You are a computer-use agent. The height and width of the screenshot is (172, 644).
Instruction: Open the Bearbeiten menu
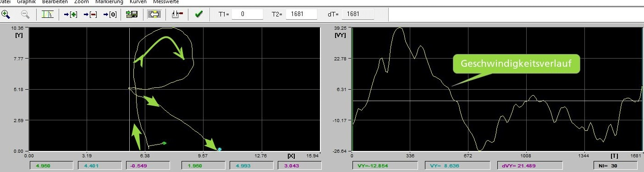pyautogui.click(x=55, y=2)
